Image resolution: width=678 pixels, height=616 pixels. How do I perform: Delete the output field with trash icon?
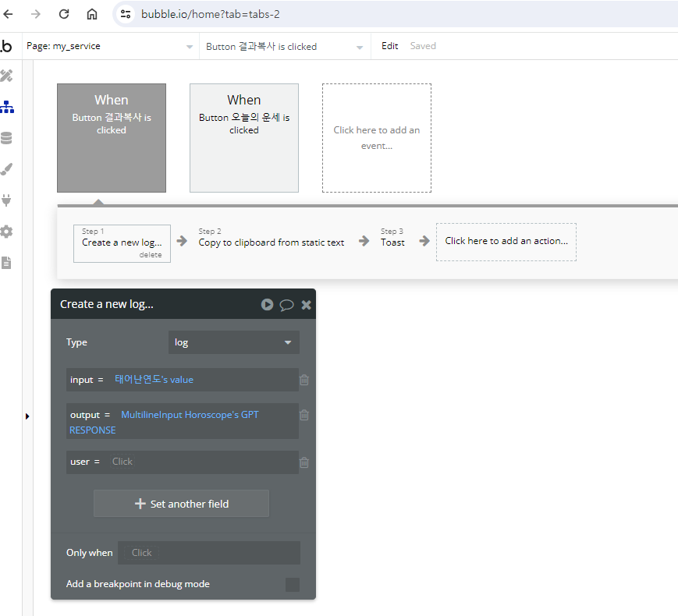click(304, 415)
